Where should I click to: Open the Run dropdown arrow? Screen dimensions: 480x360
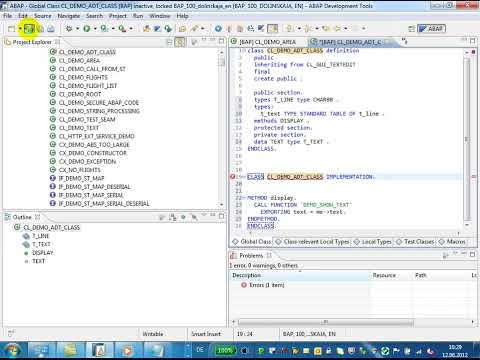95,29
